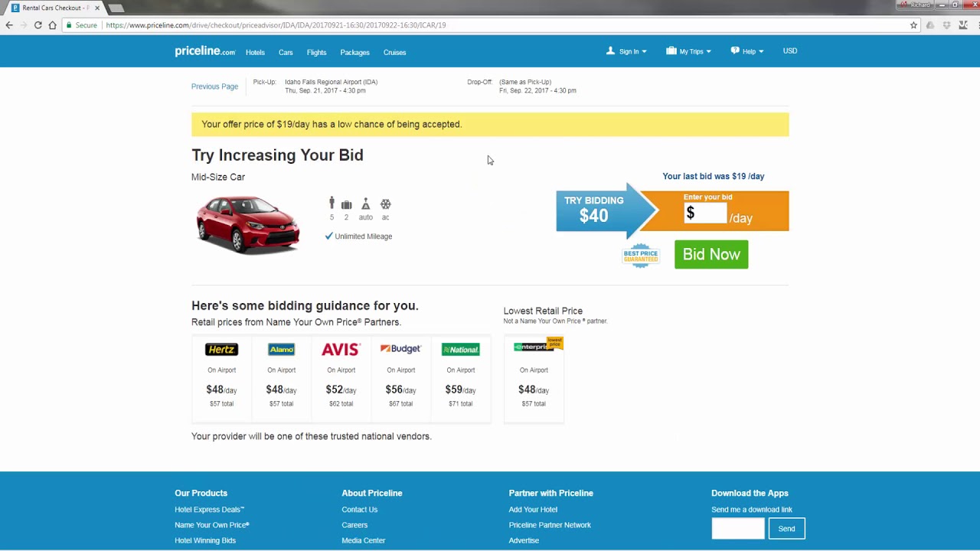
Task: Click the browser home icon
Action: pyautogui.click(x=52, y=25)
